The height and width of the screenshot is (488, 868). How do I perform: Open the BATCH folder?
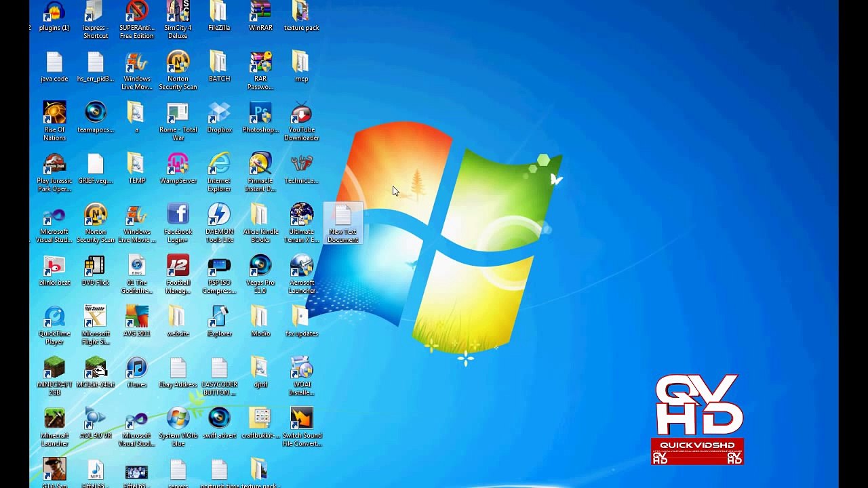coord(219,66)
